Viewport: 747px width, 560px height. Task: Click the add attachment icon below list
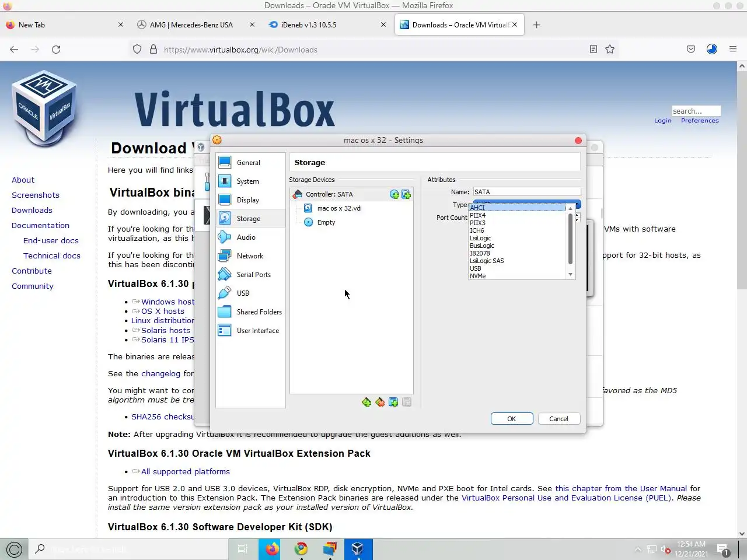pyautogui.click(x=393, y=402)
